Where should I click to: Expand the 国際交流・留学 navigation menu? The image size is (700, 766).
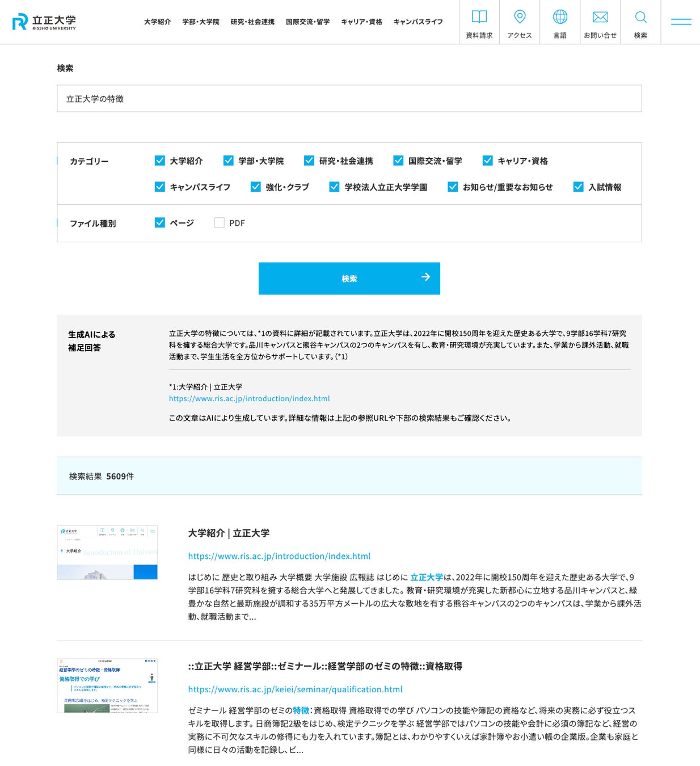point(307,22)
